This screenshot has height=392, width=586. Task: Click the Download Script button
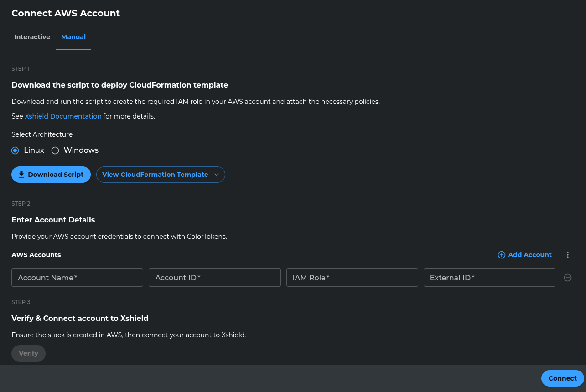click(51, 175)
